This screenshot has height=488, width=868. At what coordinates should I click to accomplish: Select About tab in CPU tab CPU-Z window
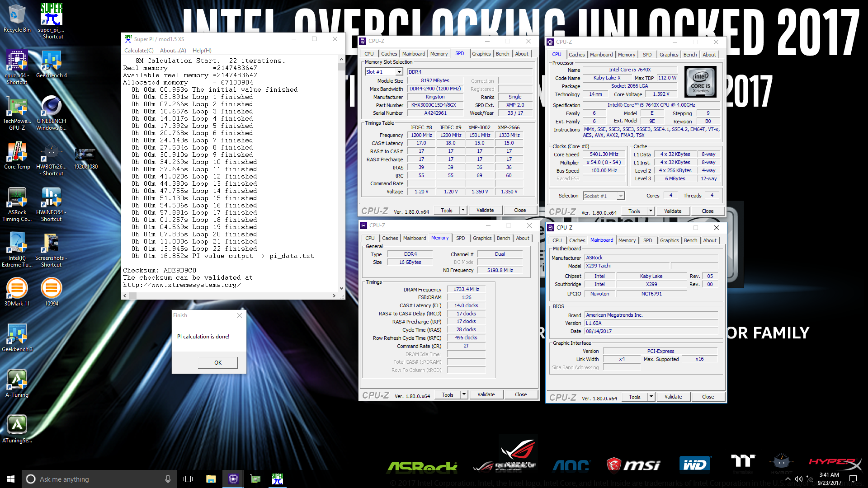tap(709, 55)
